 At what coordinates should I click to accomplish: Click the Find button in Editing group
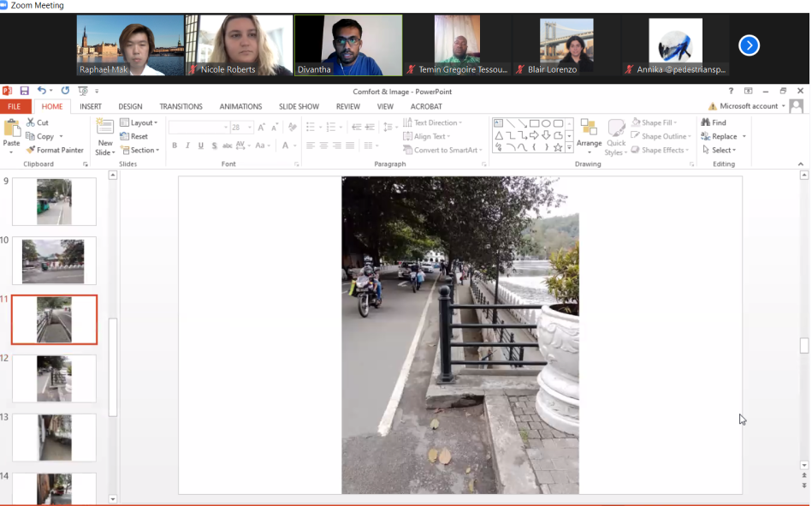coord(714,122)
